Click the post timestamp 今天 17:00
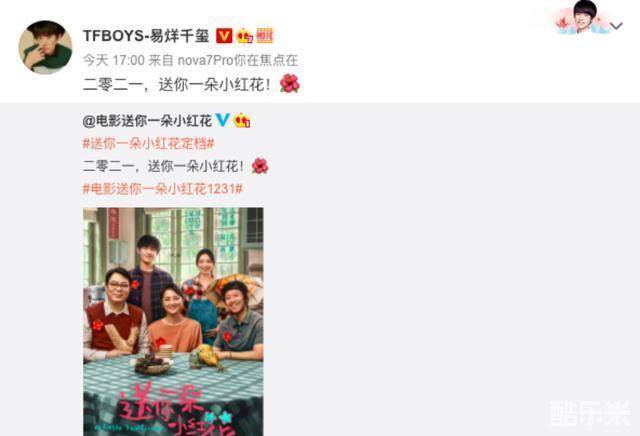The width and height of the screenshot is (640, 436). (x=114, y=60)
